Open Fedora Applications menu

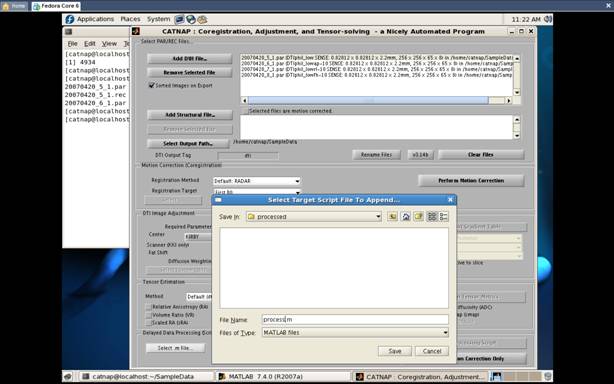(90, 19)
